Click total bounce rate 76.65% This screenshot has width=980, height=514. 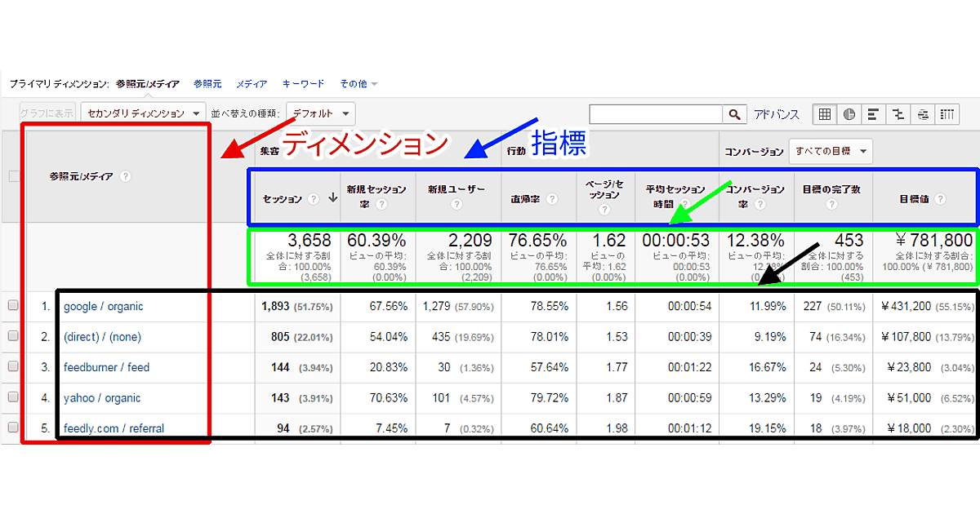point(537,241)
